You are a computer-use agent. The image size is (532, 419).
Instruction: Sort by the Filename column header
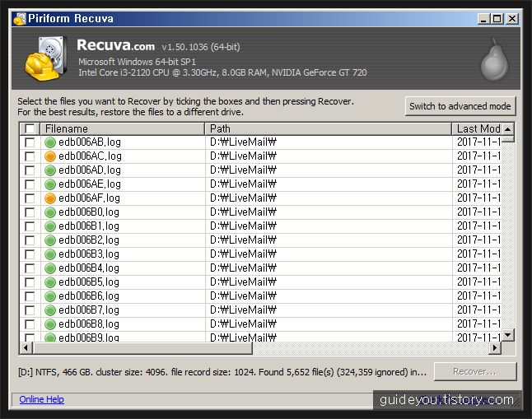(x=123, y=129)
